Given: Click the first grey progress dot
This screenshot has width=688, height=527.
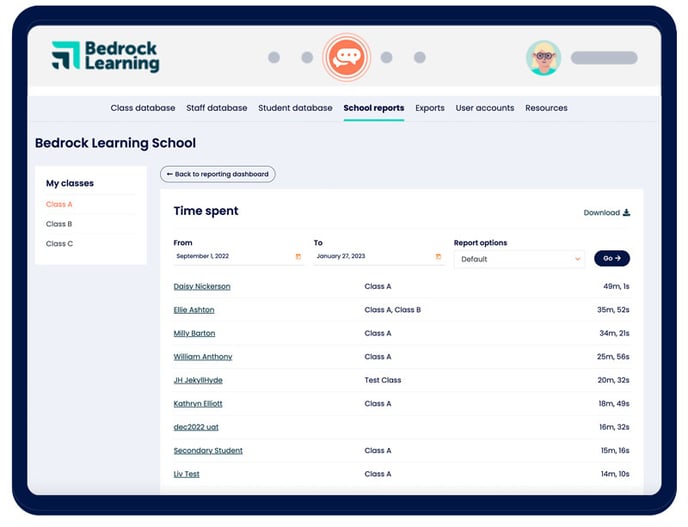Looking at the screenshot, I should coord(274,58).
